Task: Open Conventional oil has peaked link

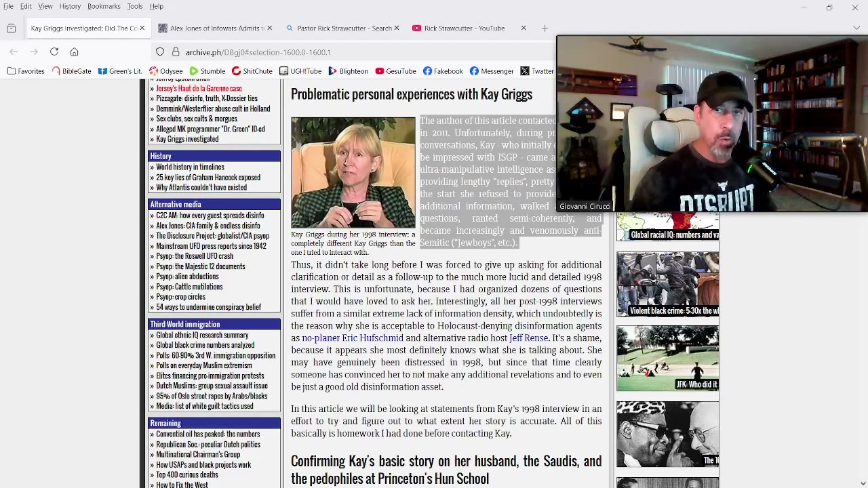Action: pos(208,434)
